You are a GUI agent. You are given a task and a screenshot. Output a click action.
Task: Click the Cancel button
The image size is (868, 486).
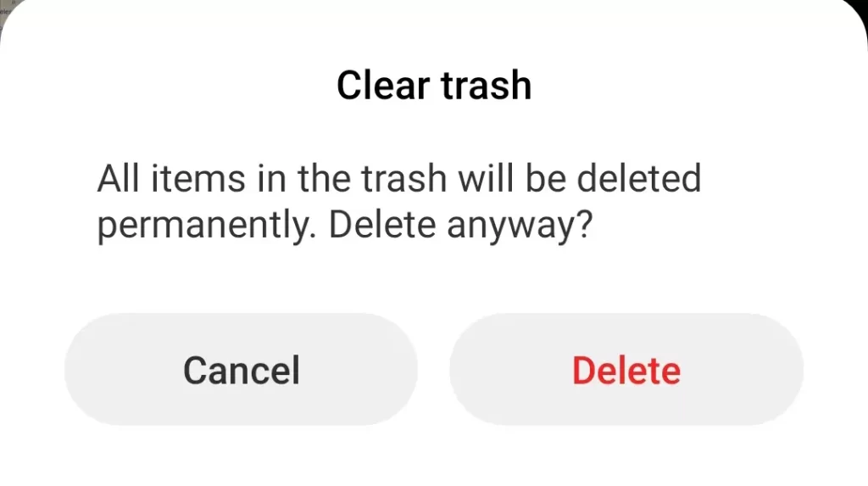coord(241,369)
